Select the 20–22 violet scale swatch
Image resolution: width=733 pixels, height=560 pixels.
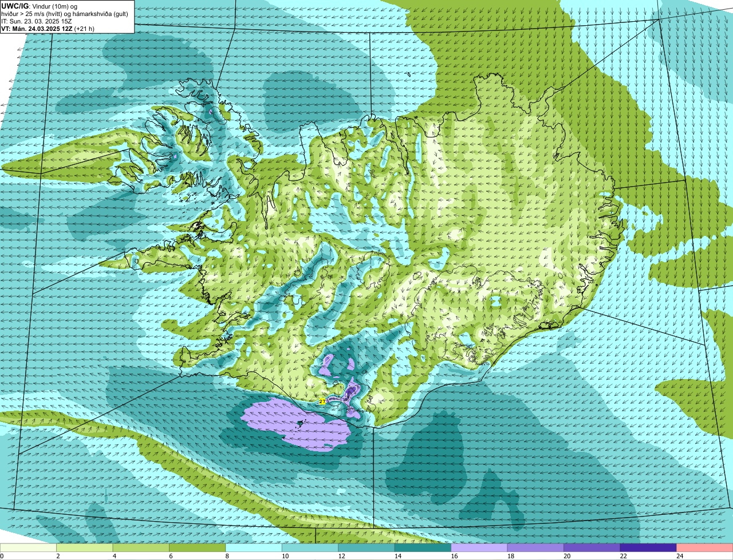click(592, 547)
